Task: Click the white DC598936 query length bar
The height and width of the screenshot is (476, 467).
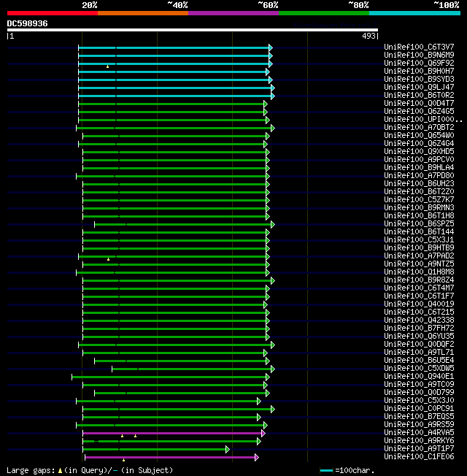Action: coord(193,30)
